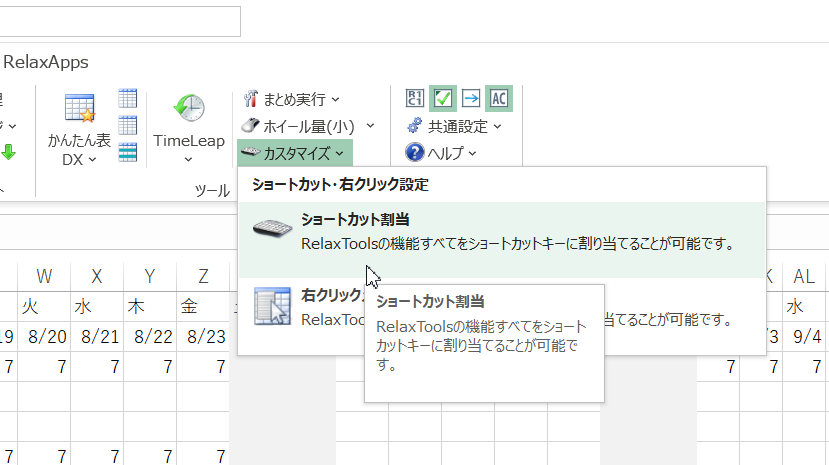Image resolution: width=829 pixels, height=465 pixels.
Task: Select column W header
Action: (44, 276)
